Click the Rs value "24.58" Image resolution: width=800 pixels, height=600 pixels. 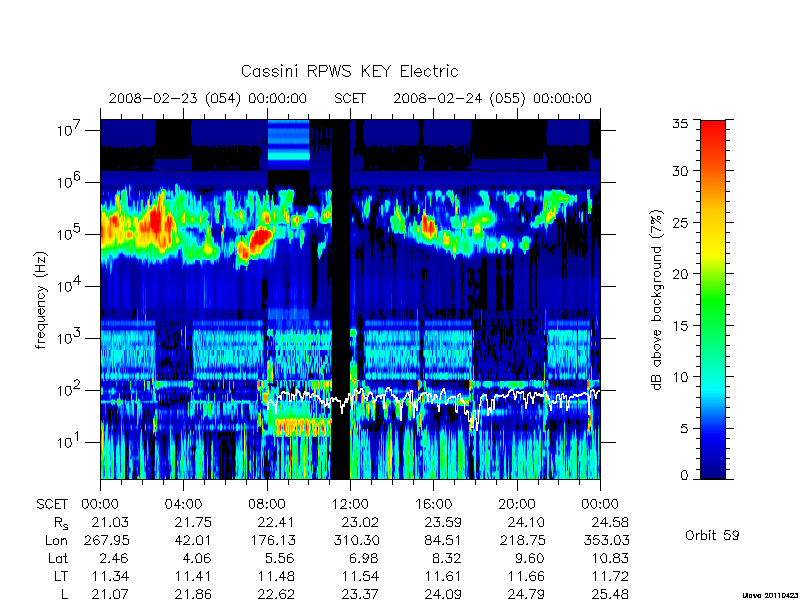coord(610,522)
